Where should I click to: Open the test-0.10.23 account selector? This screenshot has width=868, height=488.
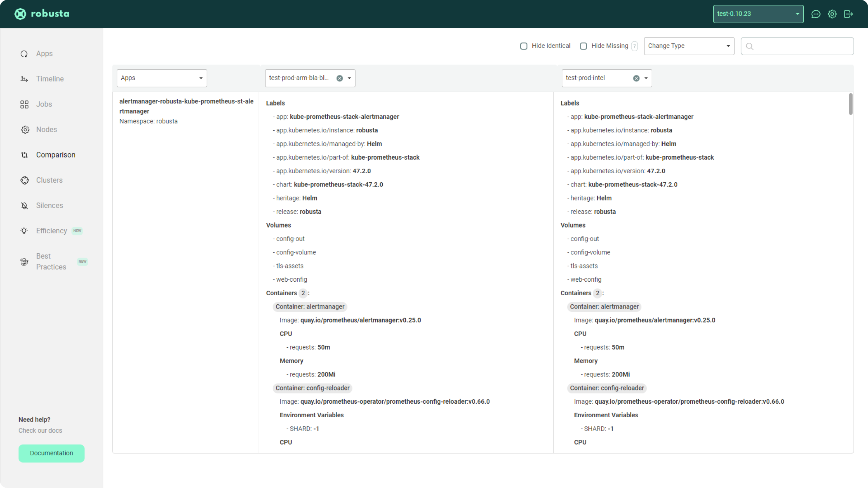(x=758, y=14)
